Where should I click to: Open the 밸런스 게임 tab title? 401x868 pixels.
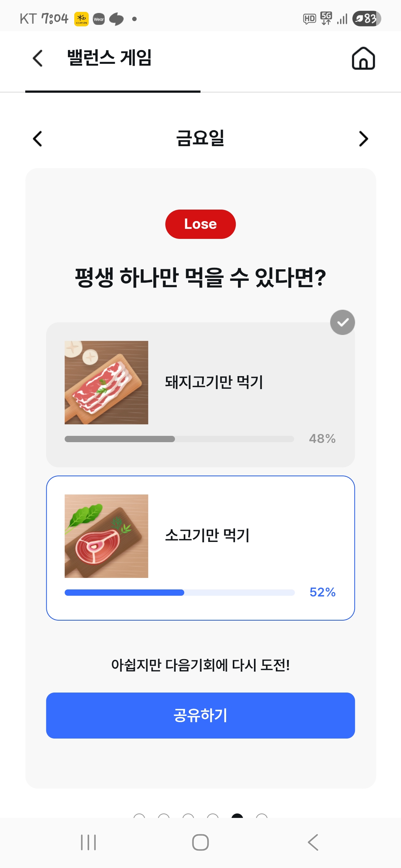110,58
